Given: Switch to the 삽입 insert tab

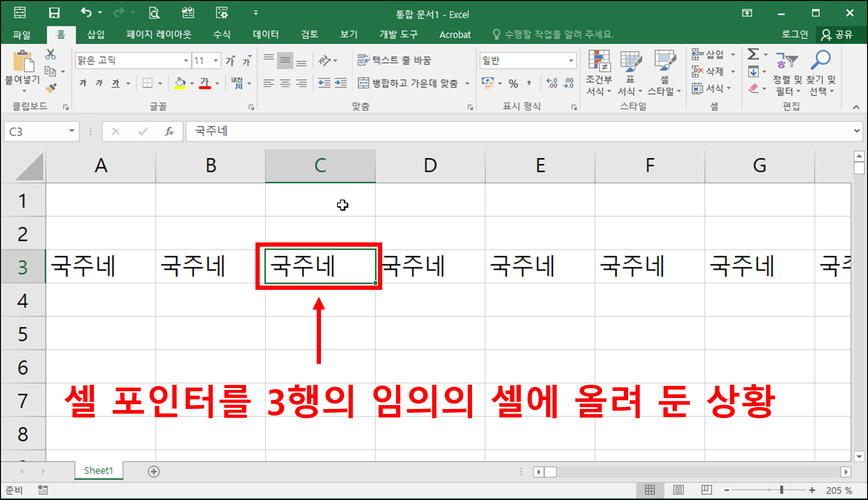Looking at the screenshot, I should [x=96, y=34].
